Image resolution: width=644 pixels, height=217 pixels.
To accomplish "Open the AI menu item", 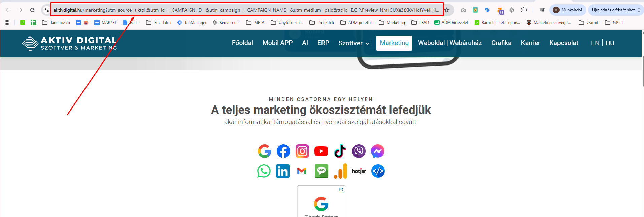I will (305, 43).
